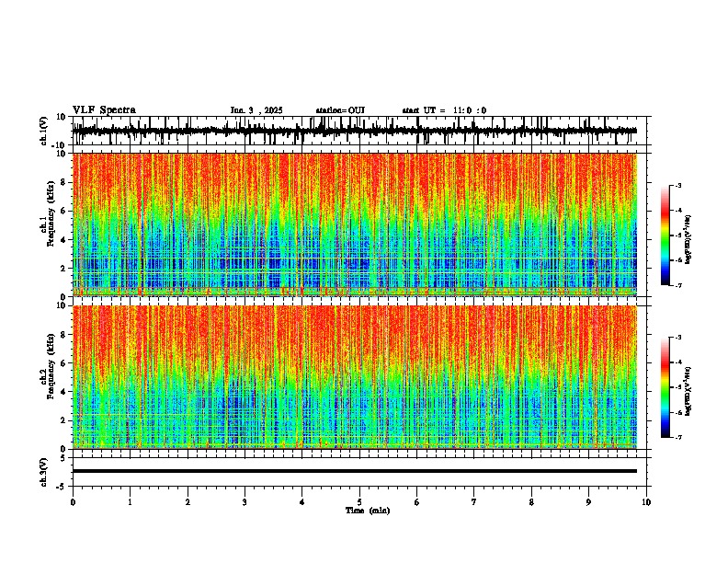Image resolution: width=728 pixels, height=563 pixels.
Task: Click the "-5" tick on ch.3(V) axis
Action: 62,487
